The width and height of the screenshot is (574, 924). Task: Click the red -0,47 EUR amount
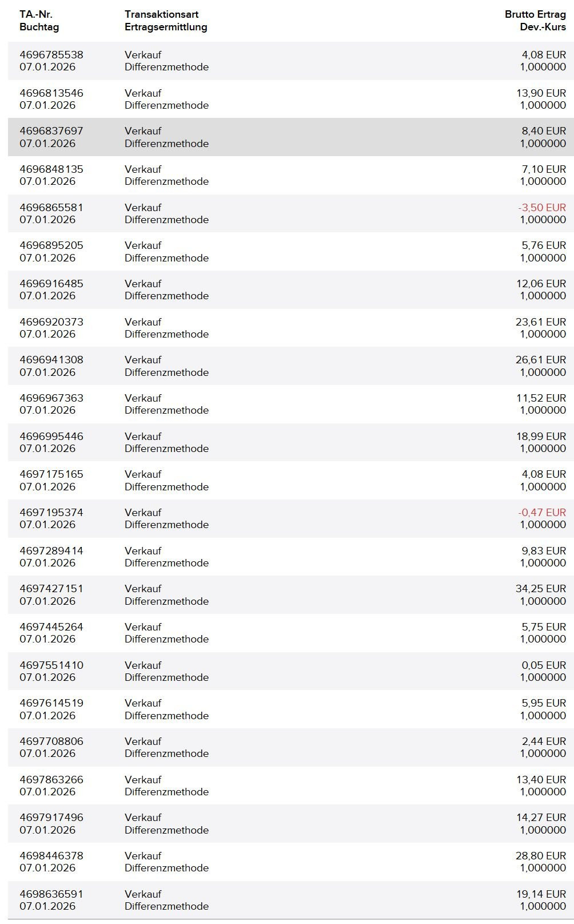click(x=541, y=513)
